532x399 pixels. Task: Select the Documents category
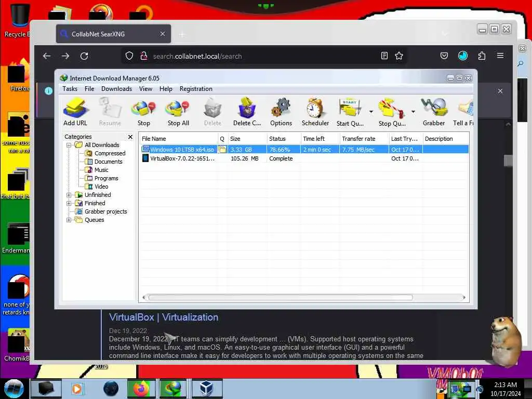[x=104, y=162]
